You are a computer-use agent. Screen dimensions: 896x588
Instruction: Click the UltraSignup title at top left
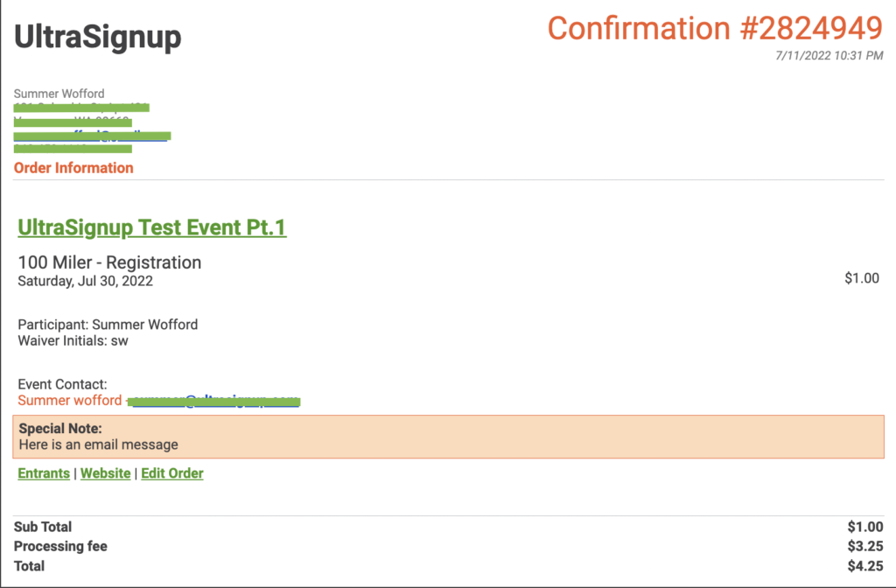tap(98, 37)
